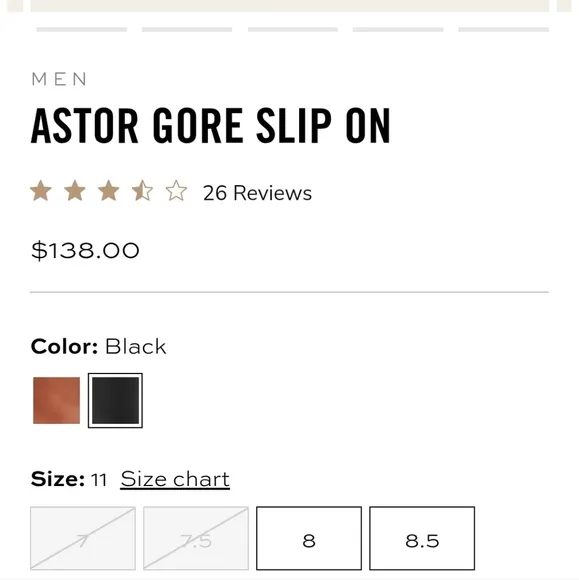This screenshot has height=580, width=579.
Task: Go to fifth image carousel indicator
Action: click(x=504, y=30)
